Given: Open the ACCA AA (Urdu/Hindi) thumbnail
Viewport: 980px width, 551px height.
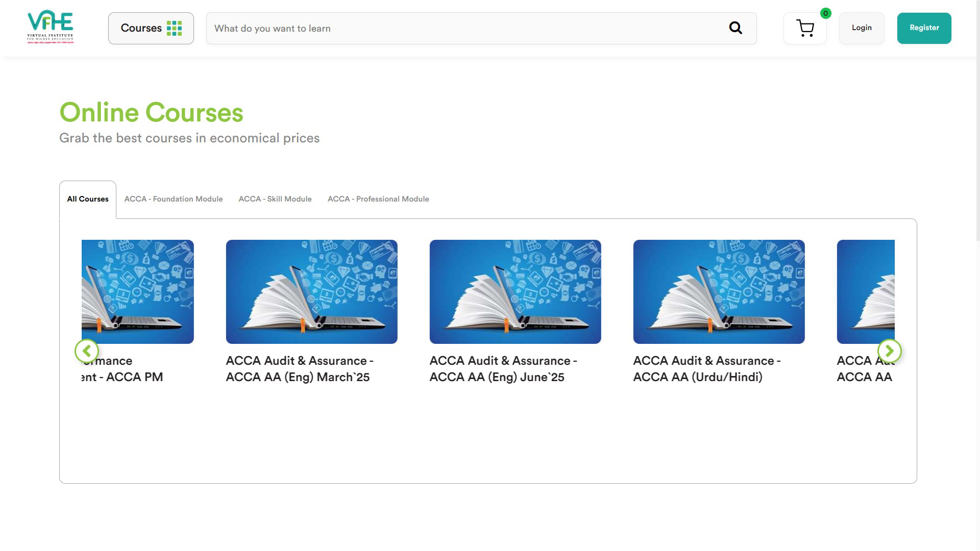Looking at the screenshot, I should 719,292.
